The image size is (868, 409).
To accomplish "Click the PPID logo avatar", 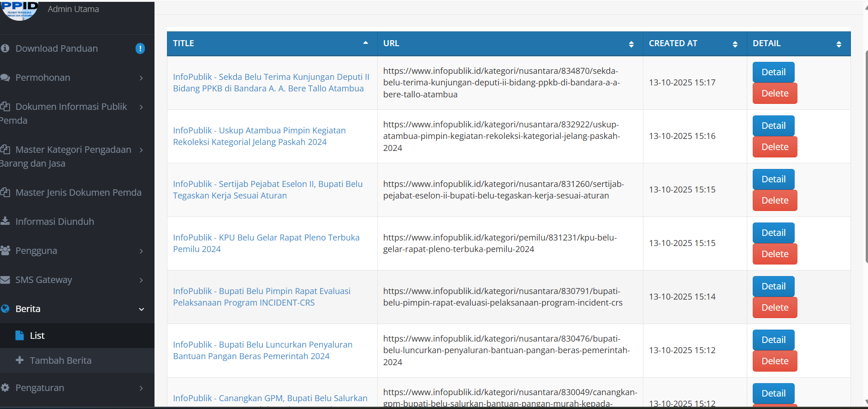I will [x=19, y=10].
